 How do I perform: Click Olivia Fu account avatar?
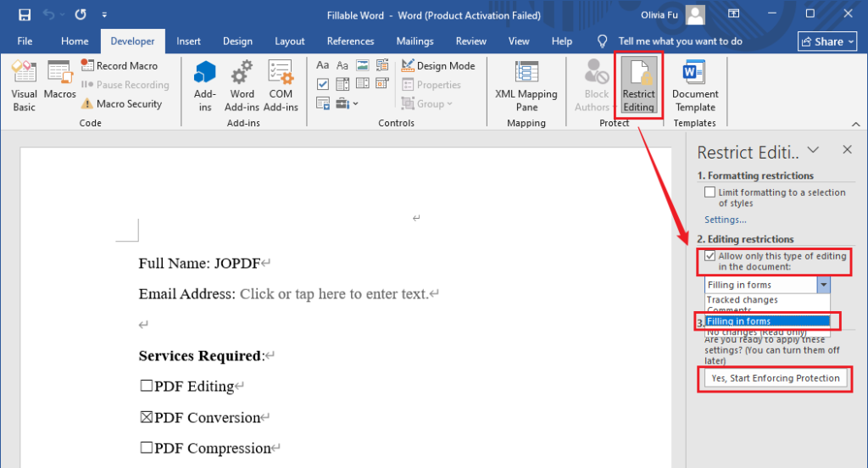(695, 15)
